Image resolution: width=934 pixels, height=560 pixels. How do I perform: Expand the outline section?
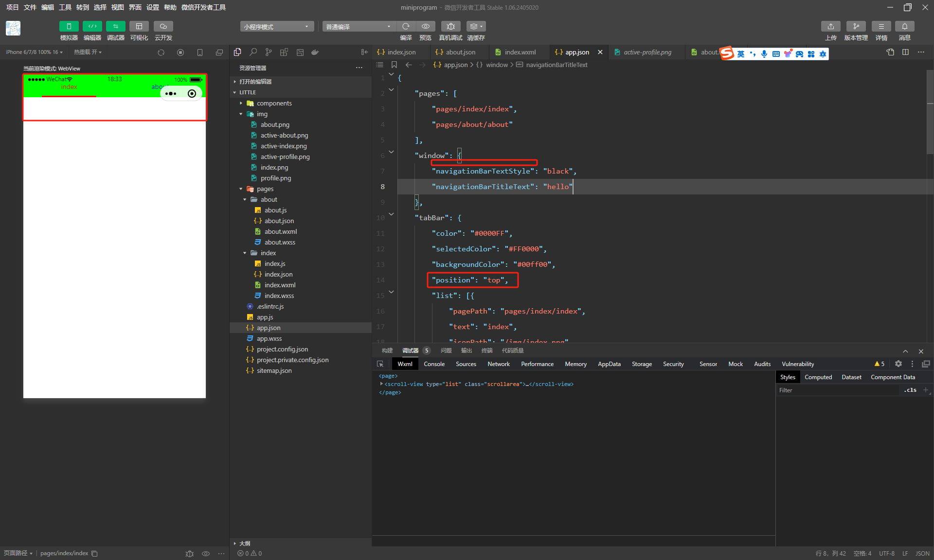[301, 543]
